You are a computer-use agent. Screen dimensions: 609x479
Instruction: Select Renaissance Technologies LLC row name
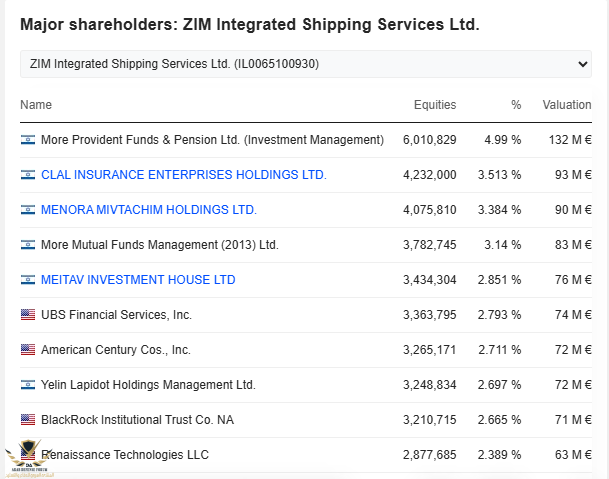pyautogui.click(x=126, y=455)
